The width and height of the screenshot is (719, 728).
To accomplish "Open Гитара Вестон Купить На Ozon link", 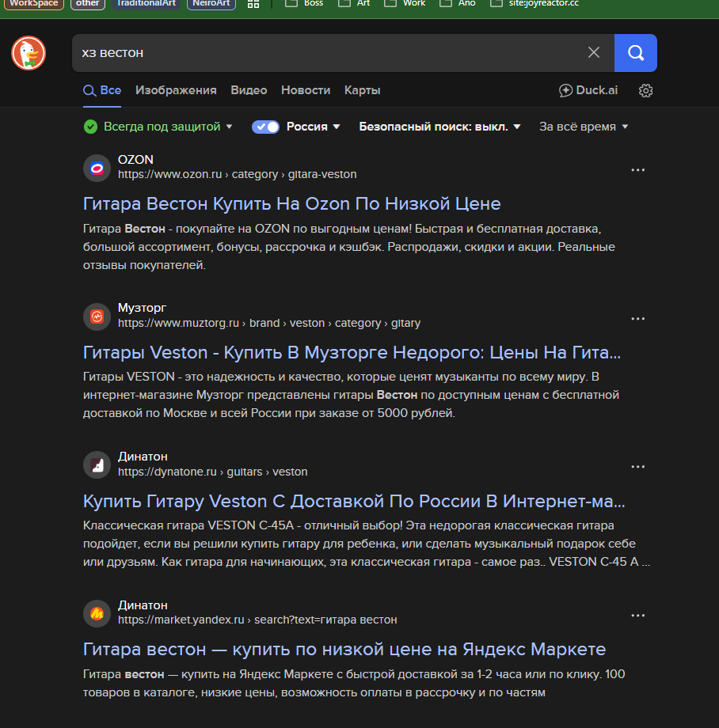I will pyautogui.click(x=291, y=204).
